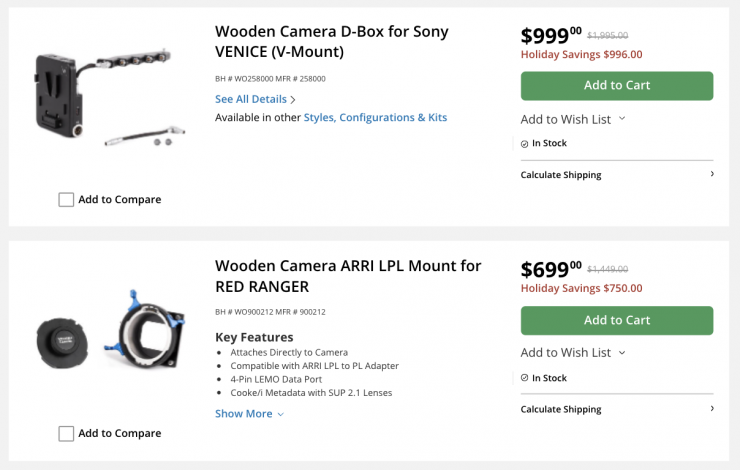Click In Stock checkmark icon for D-Box

525,144
